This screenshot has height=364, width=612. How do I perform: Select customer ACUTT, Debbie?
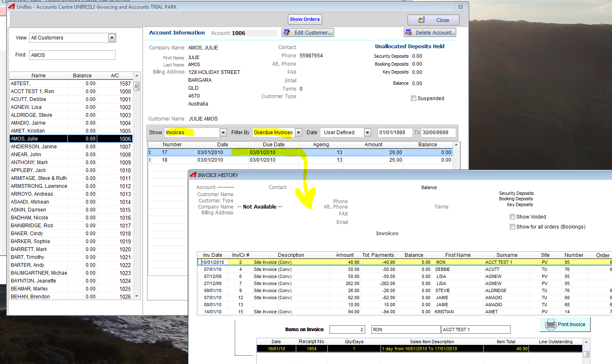71,99
